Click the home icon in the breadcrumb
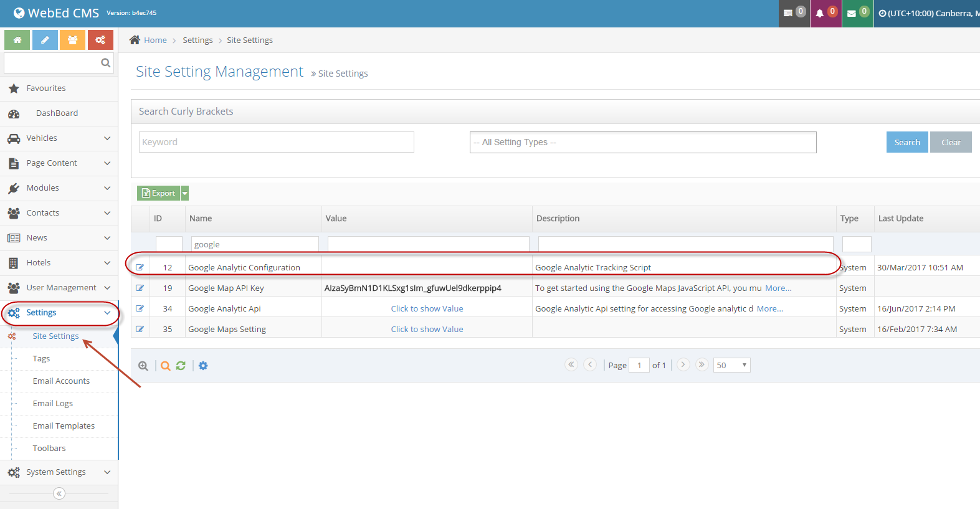Image resolution: width=980 pixels, height=509 pixels. pos(135,40)
